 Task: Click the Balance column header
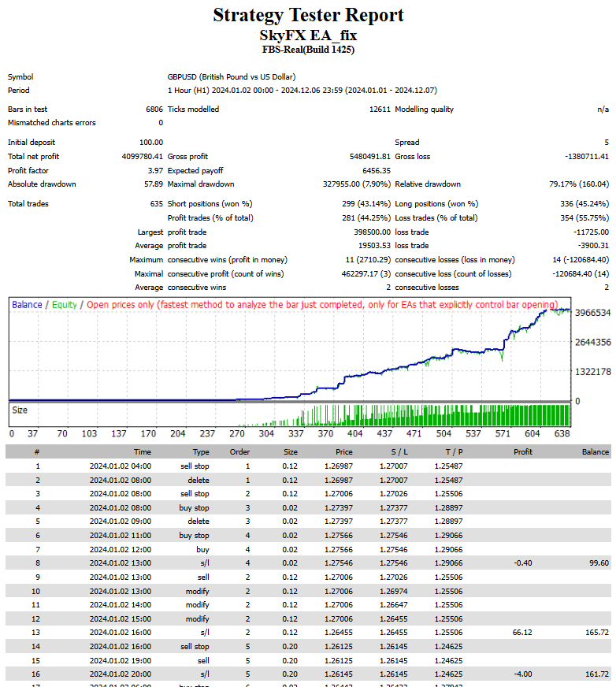pos(595,452)
